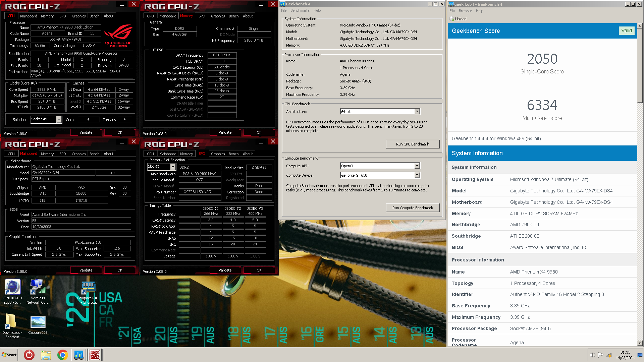Click Validate in CPU-Z Mainboard window
This screenshot has height=362, width=644.
[x=86, y=270]
